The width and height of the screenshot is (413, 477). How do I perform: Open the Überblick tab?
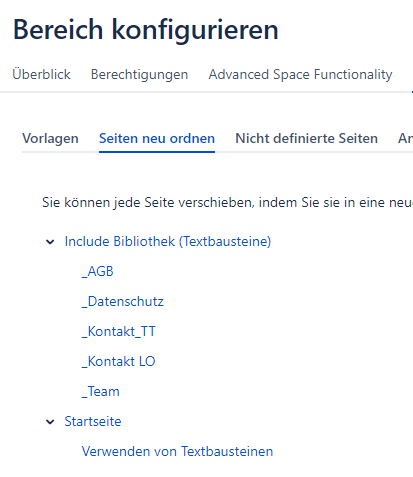tap(41, 74)
